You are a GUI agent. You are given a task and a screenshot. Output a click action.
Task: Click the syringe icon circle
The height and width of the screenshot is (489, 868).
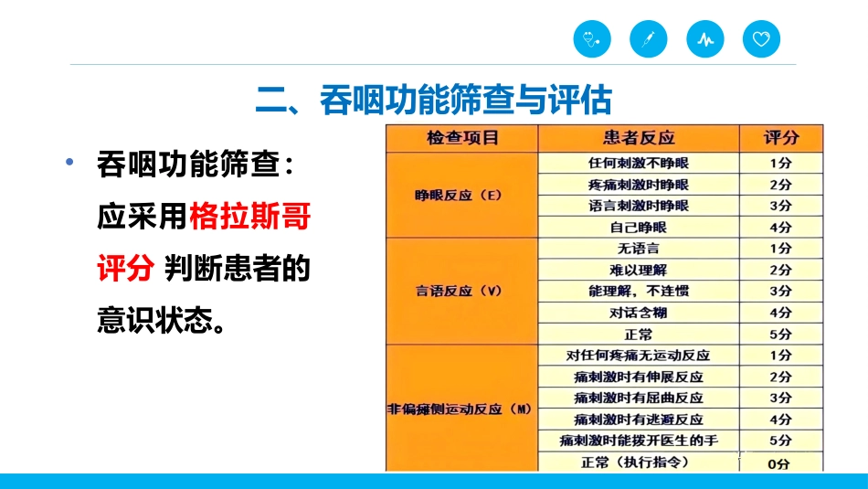[x=648, y=38]
